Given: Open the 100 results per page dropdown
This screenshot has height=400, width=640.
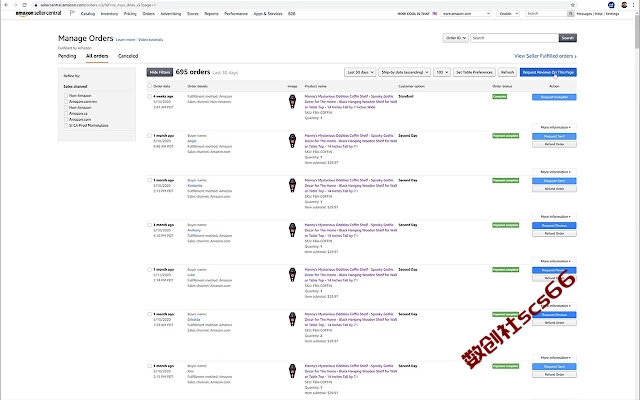Looking at the screenshot, I should [x=442, y=72].
